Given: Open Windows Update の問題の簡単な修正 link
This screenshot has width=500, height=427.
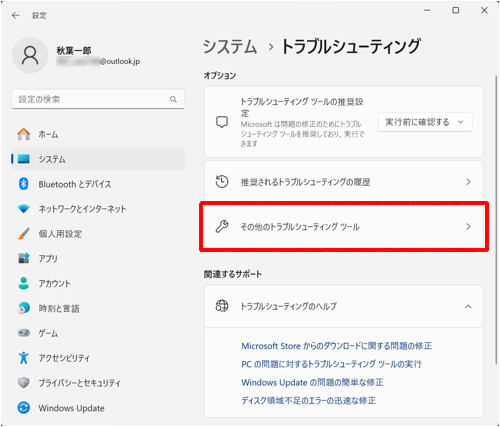Looking at the screenshot, I should [x=312, y=382].
